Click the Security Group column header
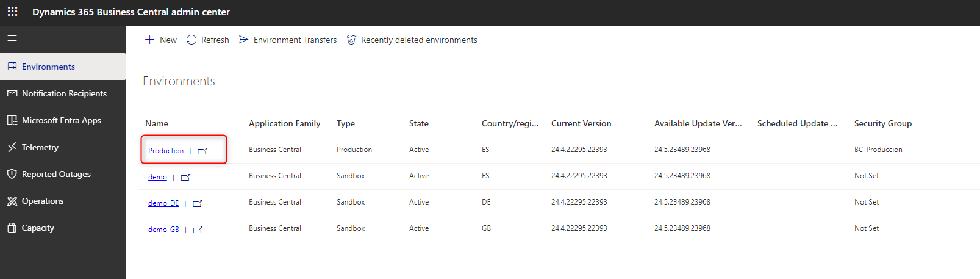 [x=883, y=123]
